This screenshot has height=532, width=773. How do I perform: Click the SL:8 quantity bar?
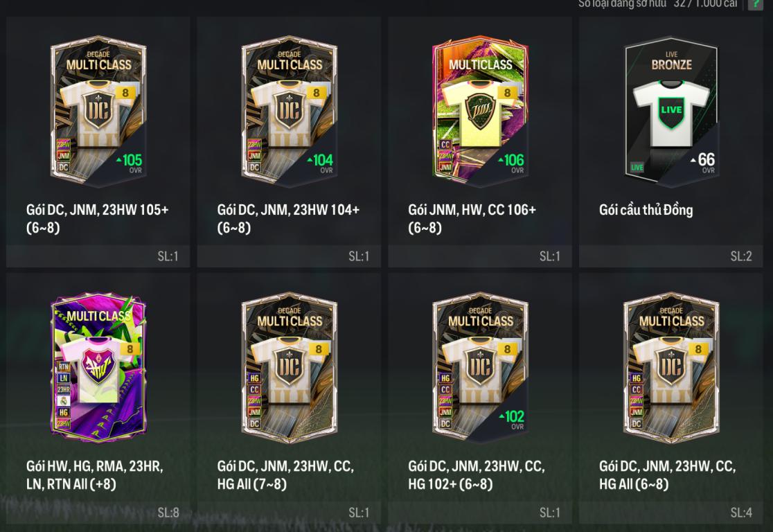click(x=98, y=513)
